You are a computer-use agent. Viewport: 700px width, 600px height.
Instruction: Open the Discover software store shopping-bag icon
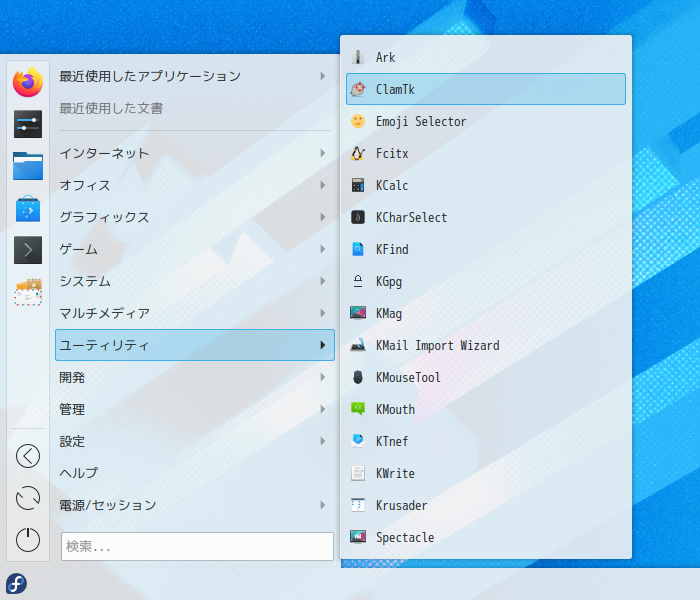[x=28, y=208]
